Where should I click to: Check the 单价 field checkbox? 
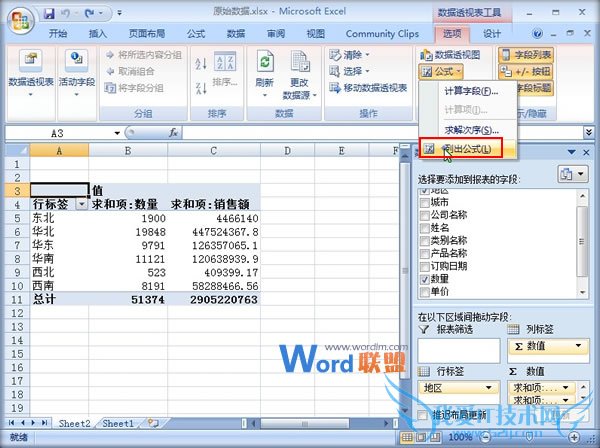pyautogui.click(x=424, y=292)
